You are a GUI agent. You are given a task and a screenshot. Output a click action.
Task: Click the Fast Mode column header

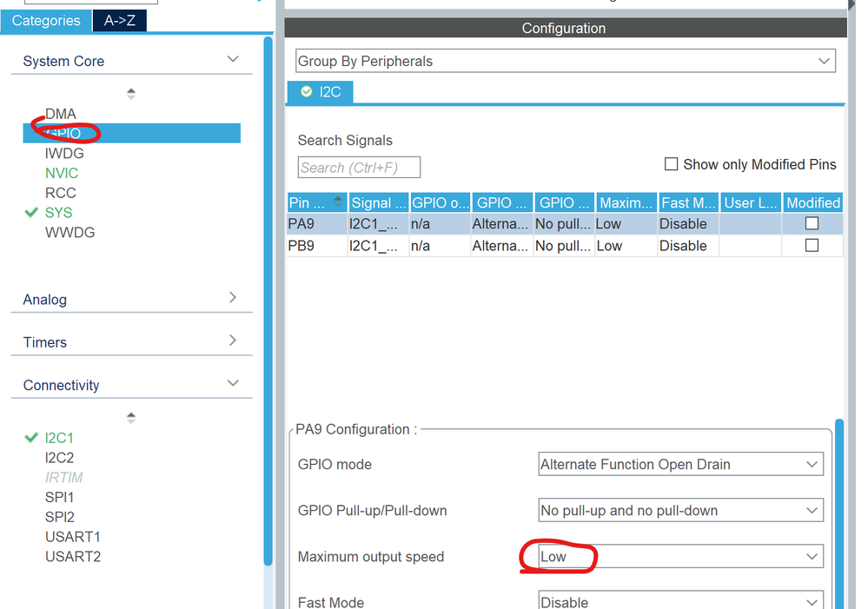[x=689, y=202]
